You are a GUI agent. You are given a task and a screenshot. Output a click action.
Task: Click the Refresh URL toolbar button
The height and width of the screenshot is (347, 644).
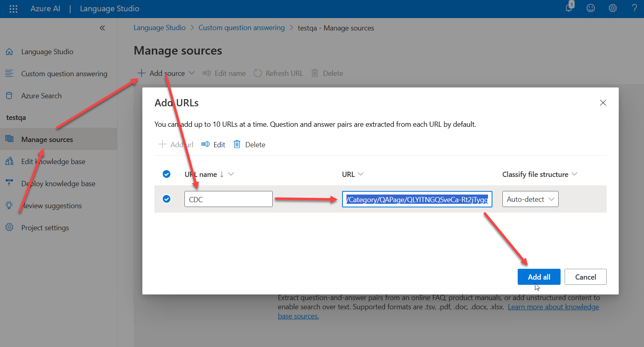coord(278,73)
